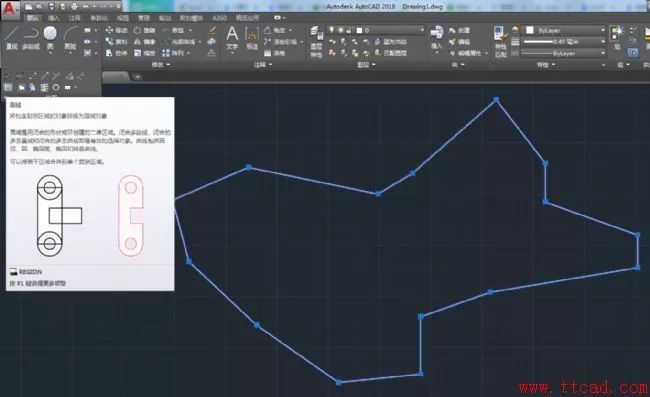Click the Scale (缩放) tool icon
This screenshot has width=650, height=397.
click(137, 53)
